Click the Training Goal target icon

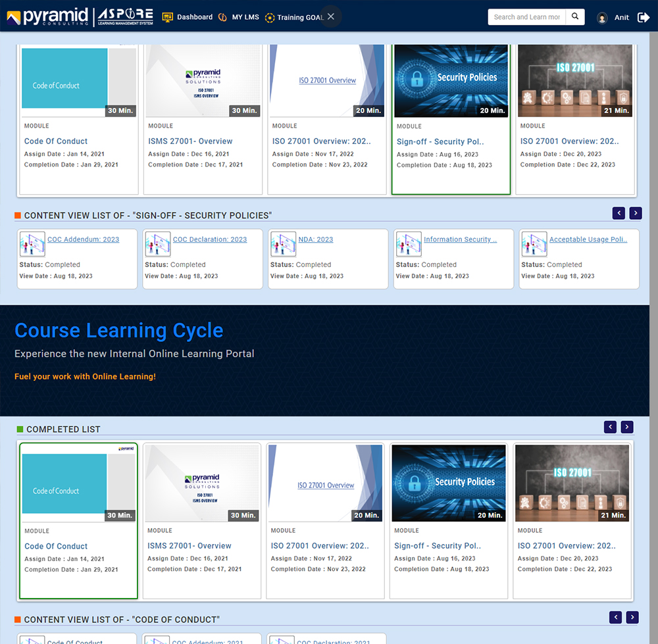tap(270, 18)
